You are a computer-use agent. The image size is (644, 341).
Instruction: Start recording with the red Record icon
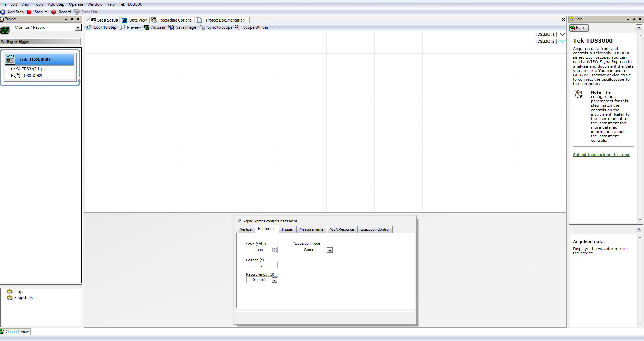(54, 12)
